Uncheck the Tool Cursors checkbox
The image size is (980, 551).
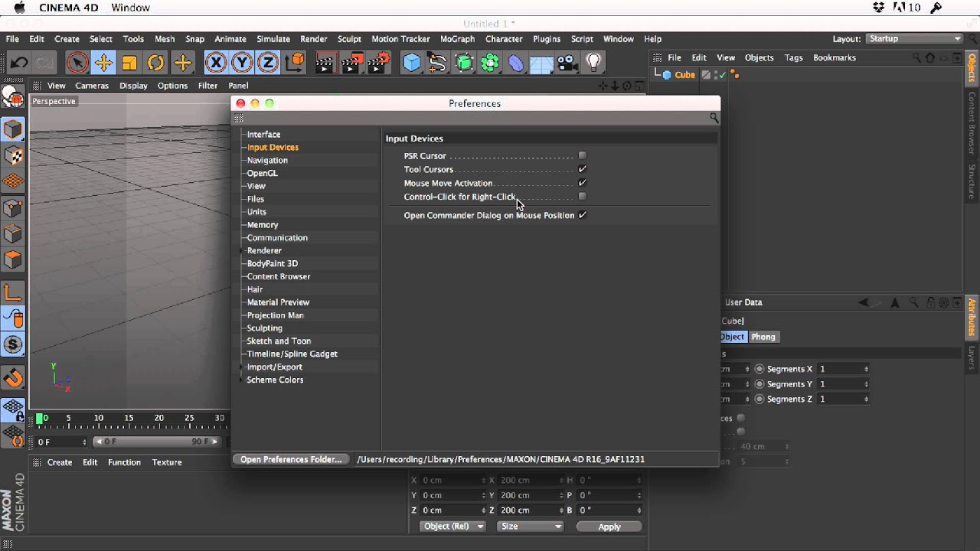point(583,169)
